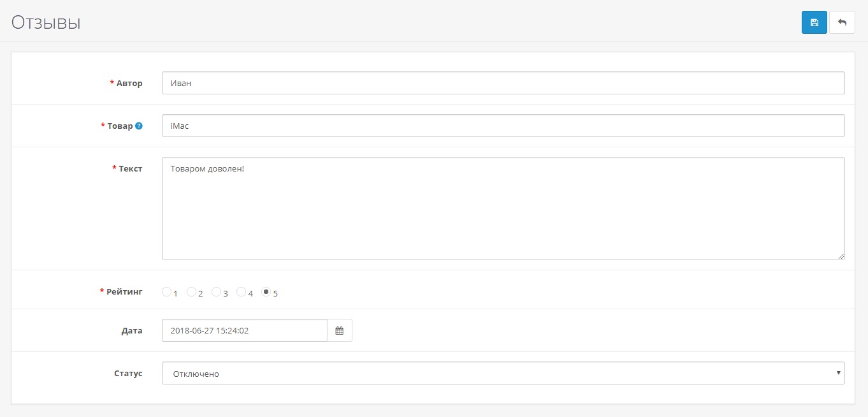
Task: Edit the date field 2018-06-27 15:24:02
Action: tap(244, 330)
